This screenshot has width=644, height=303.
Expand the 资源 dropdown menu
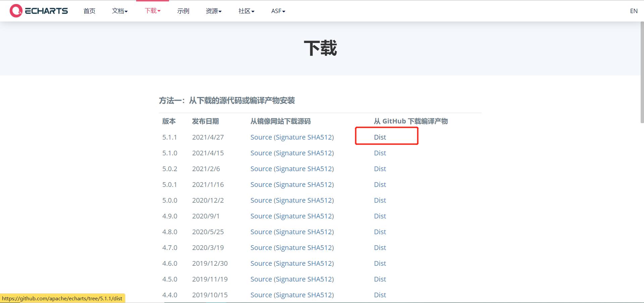click(x=214, y=11)
